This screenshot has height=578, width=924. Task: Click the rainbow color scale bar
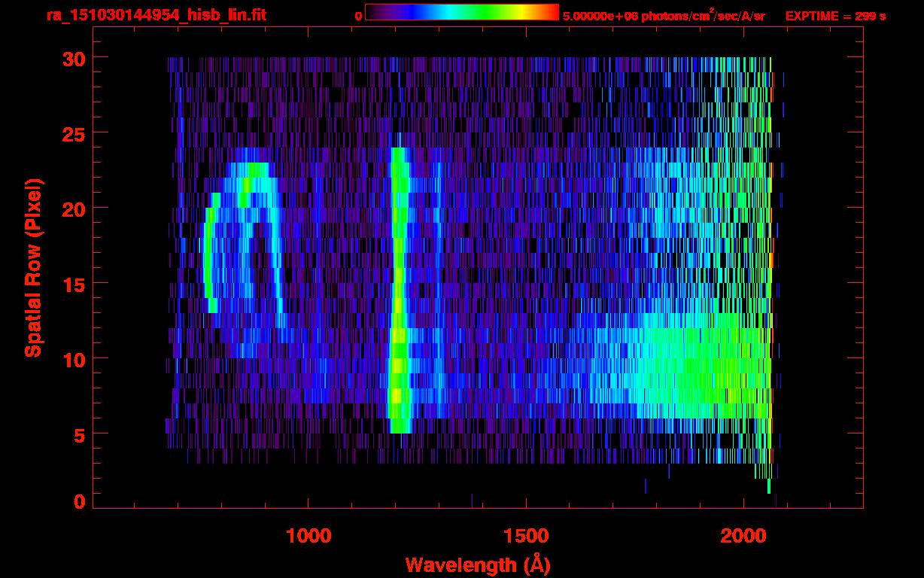462,12
